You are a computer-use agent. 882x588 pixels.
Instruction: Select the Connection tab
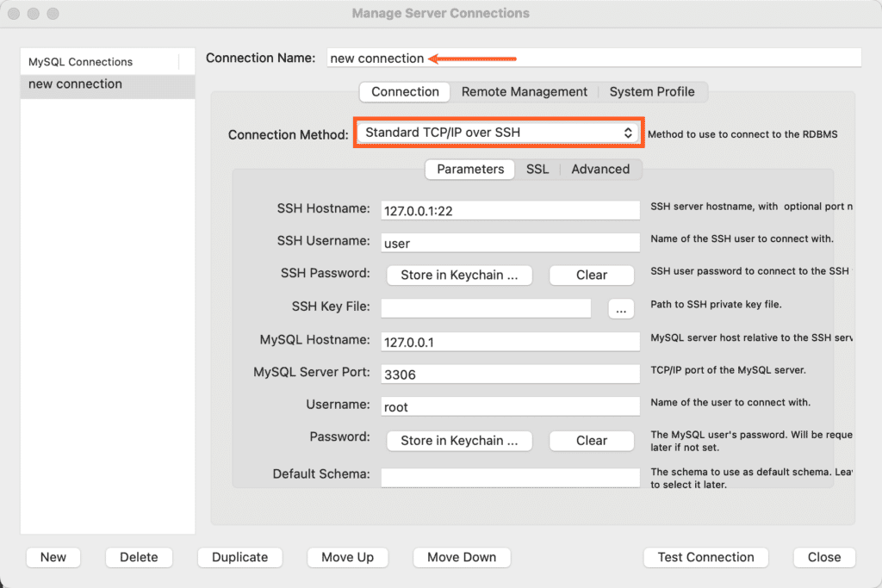[x=404, y=91]
